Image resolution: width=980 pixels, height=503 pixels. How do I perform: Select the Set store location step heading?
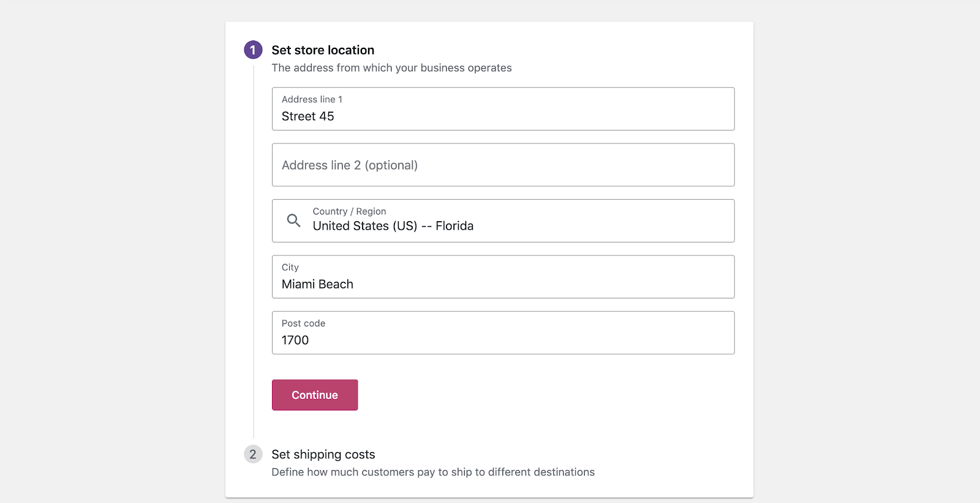323,50
